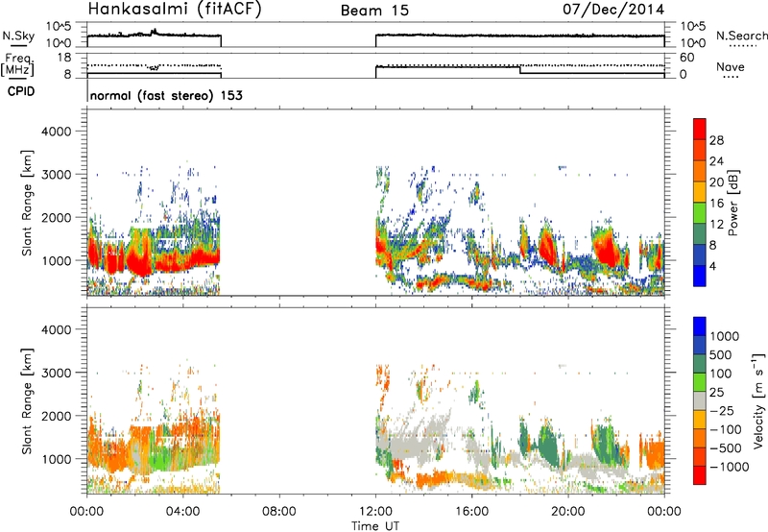768x532 pixels.
Task: Click the 16:00 time tick label
Action: (x=471, y=512)
